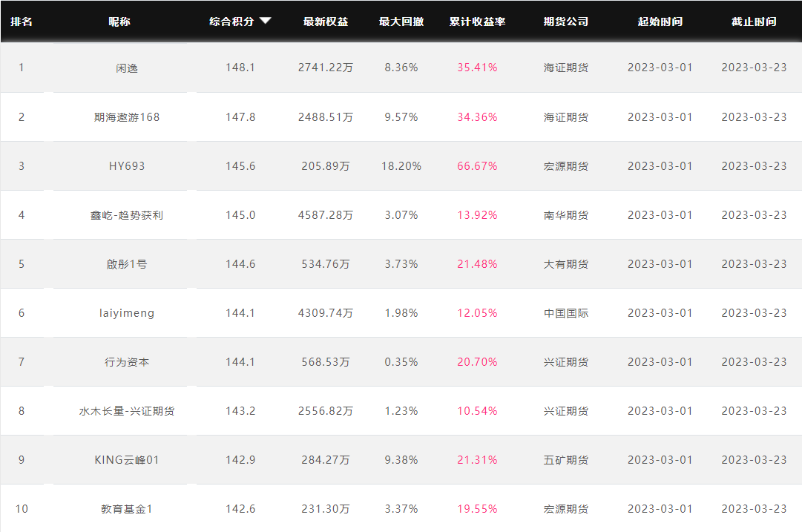Viewport: 802px width, 532px height.
Task: Select return rate 21.48%
Action: (477, 264)
